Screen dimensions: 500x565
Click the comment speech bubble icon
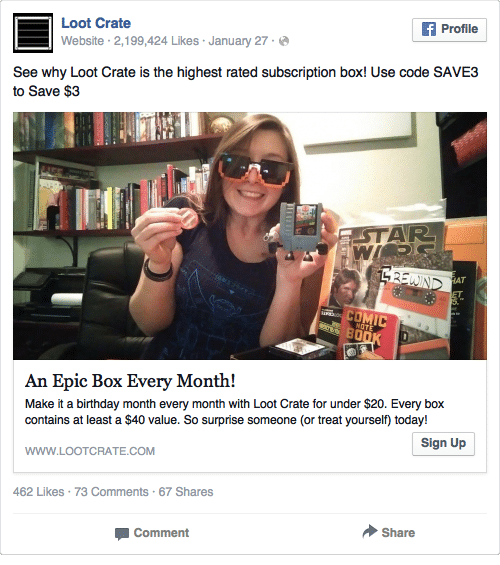[122, 534]
